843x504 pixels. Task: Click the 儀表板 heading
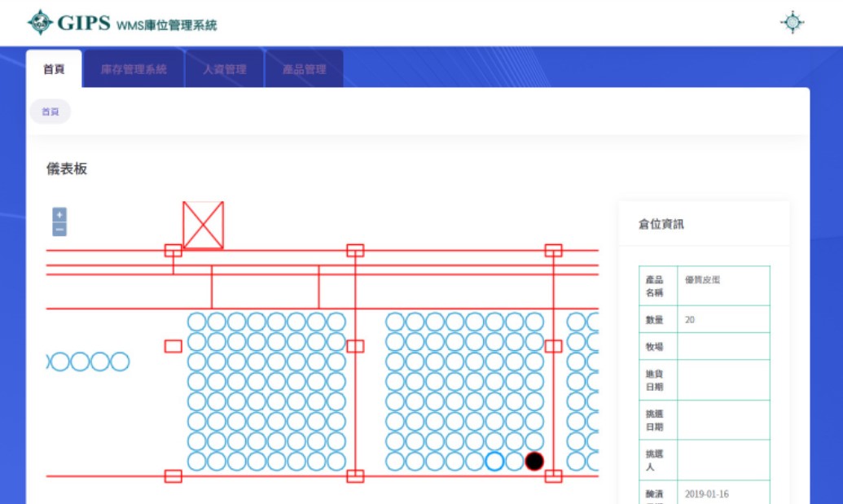67,169
